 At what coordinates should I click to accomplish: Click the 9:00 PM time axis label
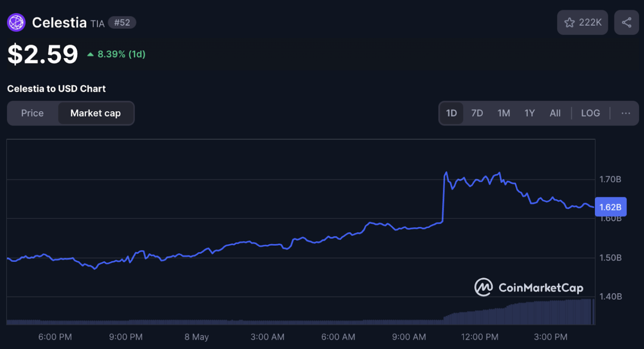tap(126, 337)
